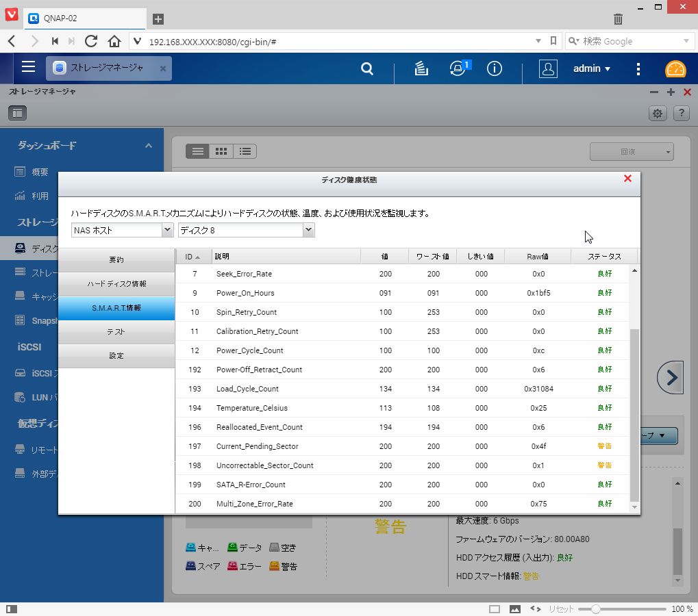Open the QNAP main hamburger menu
Image resolution: width=698 pixels, height=616 pixels.
click(28, 68)
